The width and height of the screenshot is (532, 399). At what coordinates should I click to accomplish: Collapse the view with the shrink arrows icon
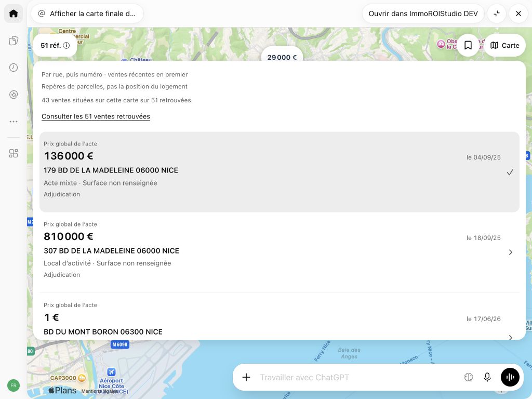[497, 14]
